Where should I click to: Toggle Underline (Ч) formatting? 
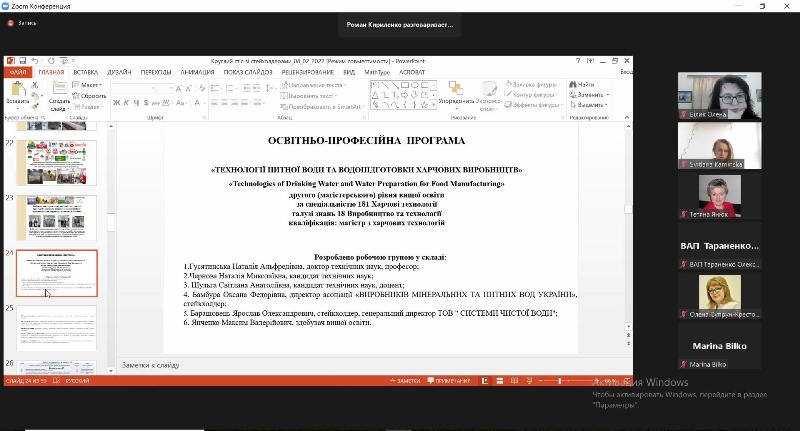click(136, 103)
